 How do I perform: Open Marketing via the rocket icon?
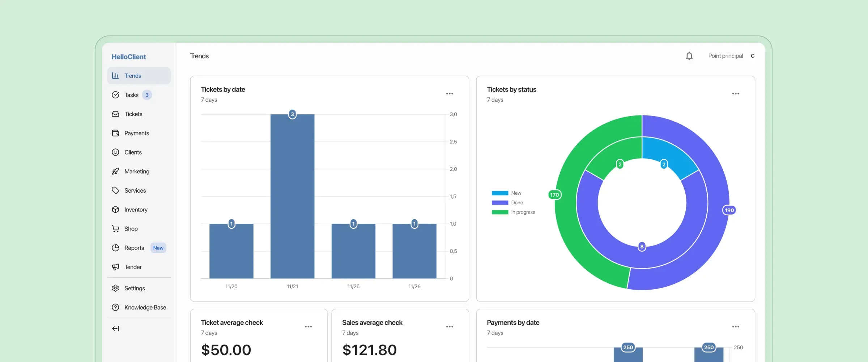coord(115,171)
